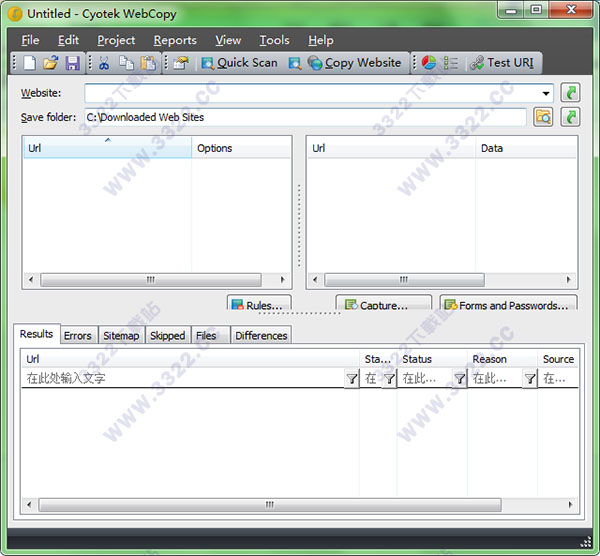
Task: Switch to the Errors tab
Action: 78,336
